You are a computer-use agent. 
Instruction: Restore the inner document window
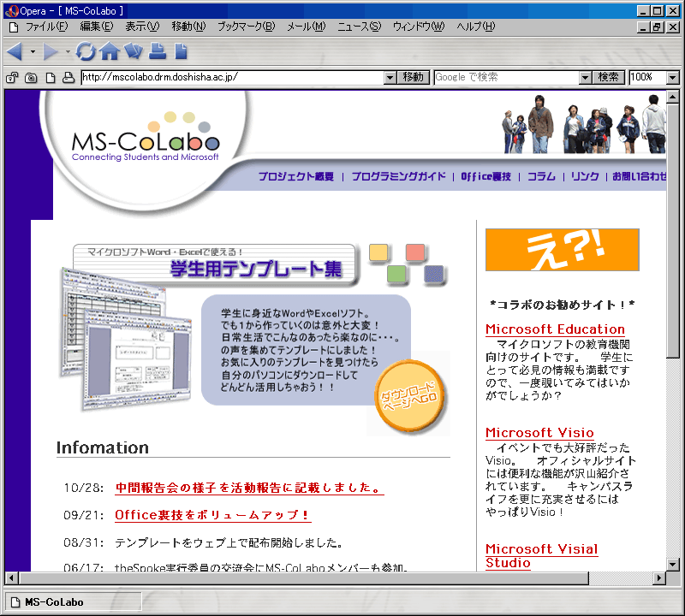pyautogui.click(x=657, y=27)
